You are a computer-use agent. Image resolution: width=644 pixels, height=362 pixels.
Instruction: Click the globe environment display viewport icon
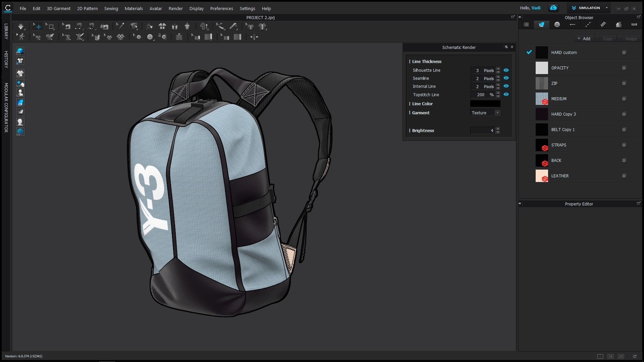(20, 132)
